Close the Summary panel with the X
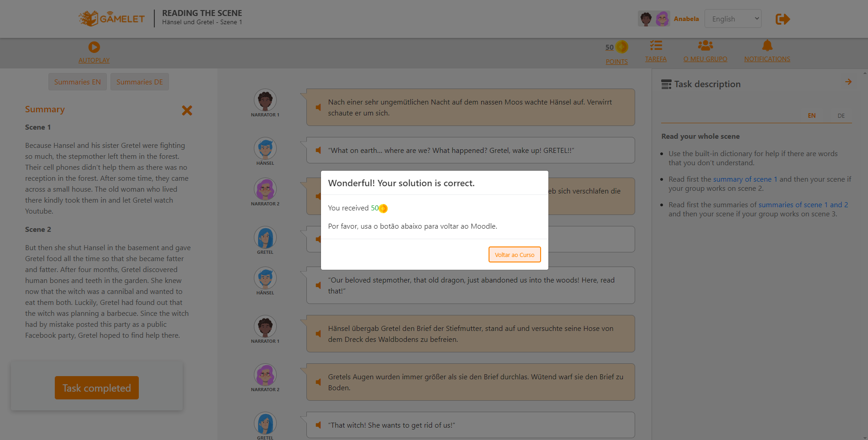The width and height of the screenshot is (868, 440). coord(187,110)
